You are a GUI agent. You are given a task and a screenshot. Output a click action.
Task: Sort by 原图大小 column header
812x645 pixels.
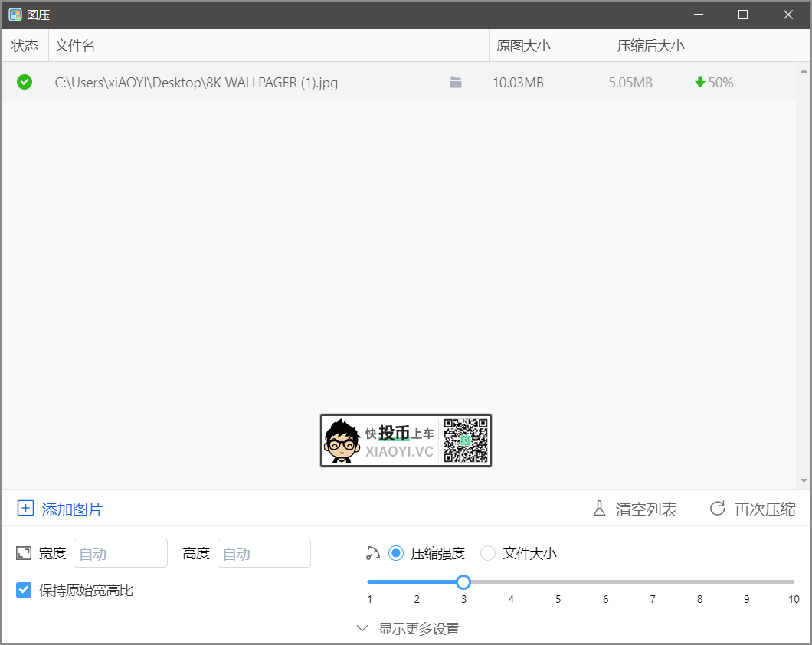pyautogui.click(x=523, y=46)
